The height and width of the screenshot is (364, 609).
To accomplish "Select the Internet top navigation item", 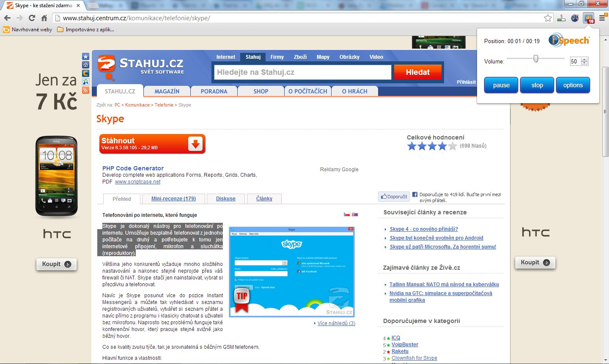I will point(226,57).
